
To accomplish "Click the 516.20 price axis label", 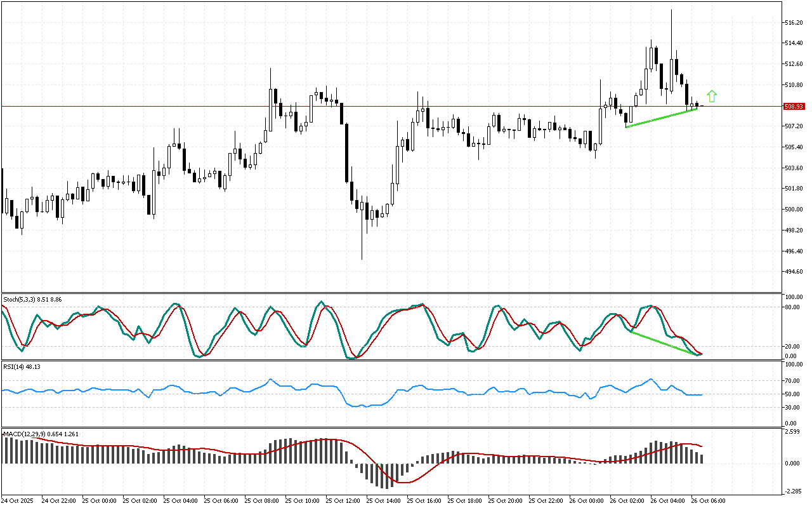I will 794,23.
